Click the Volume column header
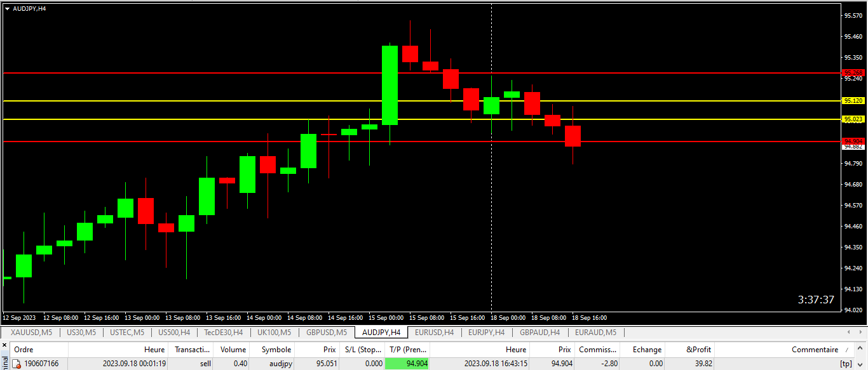868x370 pixels. click(x=233, y=350)
